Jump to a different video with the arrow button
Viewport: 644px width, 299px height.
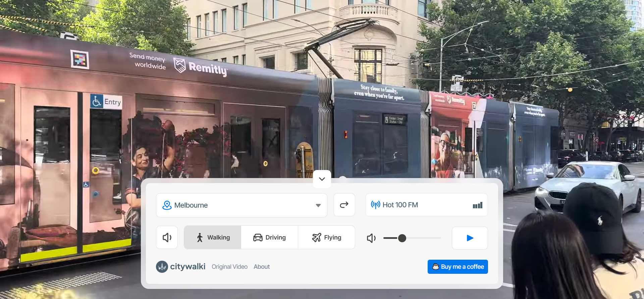coord(344,205)
